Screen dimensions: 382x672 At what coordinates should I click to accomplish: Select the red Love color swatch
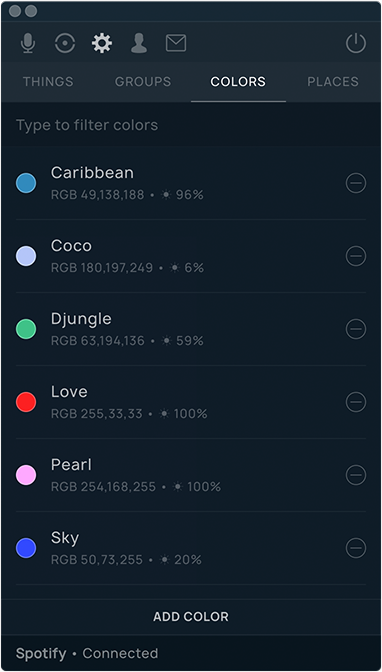click(26, 402)
